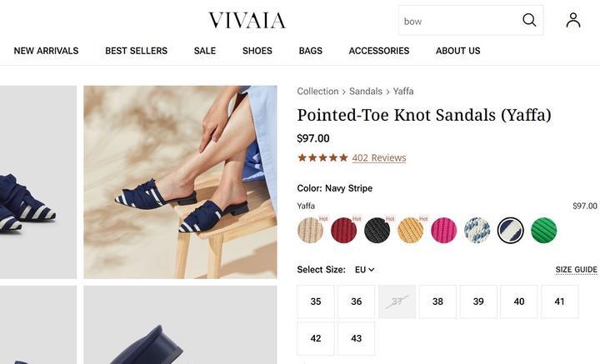Click the search input field
Screen dimensions: 600x364
point(457,21)
